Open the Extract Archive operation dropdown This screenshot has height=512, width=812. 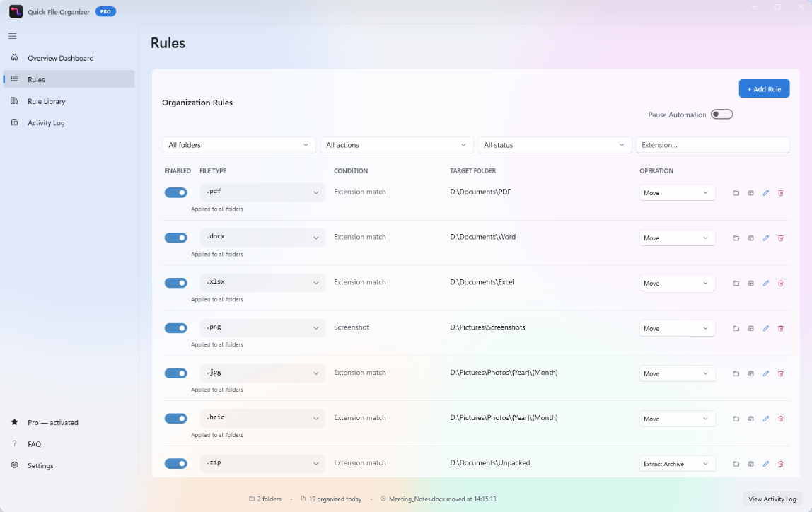point(678,464)
